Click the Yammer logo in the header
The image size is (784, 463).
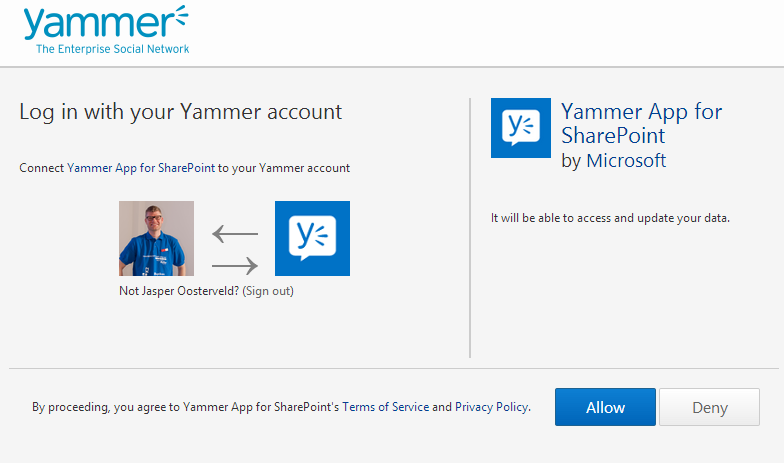(106, 30)
